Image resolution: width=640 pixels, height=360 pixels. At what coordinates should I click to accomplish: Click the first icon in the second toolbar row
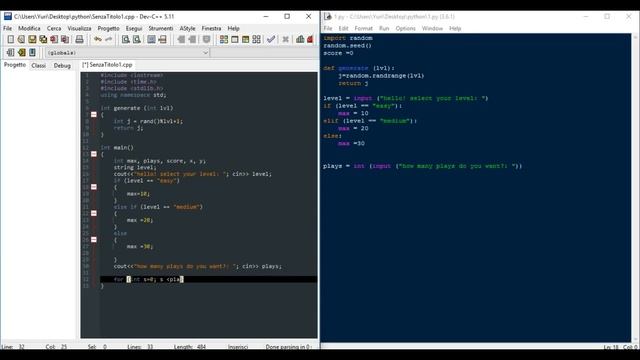pos(11,52)
